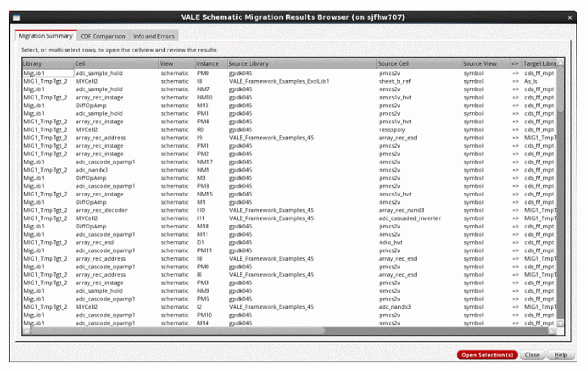588x371 pixels.
Task: Select the adc_cascode_opamp1 row with instance PM10
Action: 289,315
